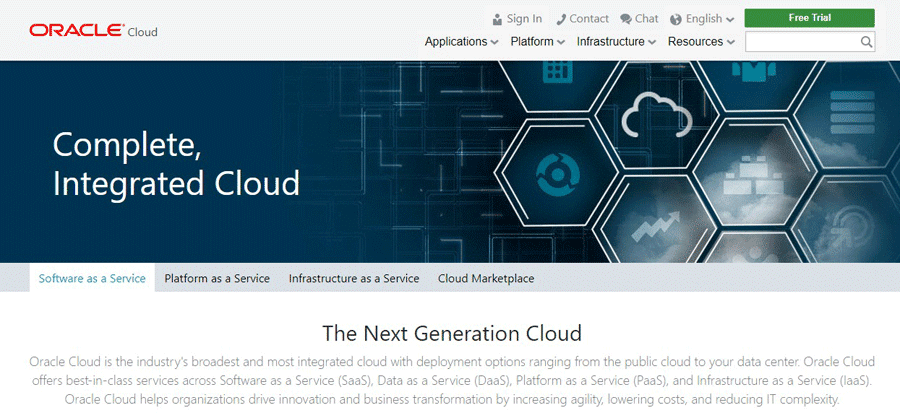Expand the Resources menu chevron
Viewport: 900px width, 413px height.
click(x=730, y=42)
